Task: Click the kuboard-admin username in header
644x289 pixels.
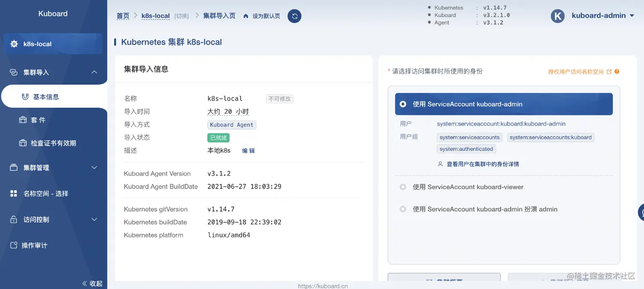Action: click(598, 16)
